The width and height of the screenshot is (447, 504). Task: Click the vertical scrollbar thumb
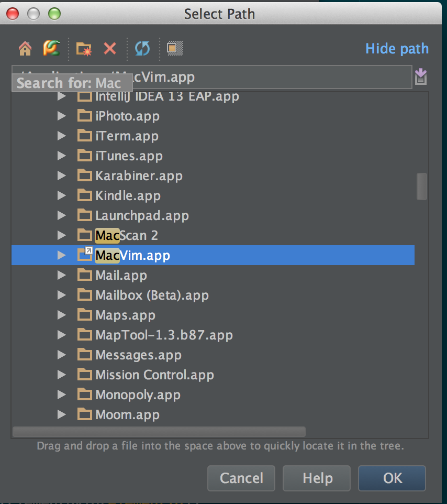click(x=422, y=187)
